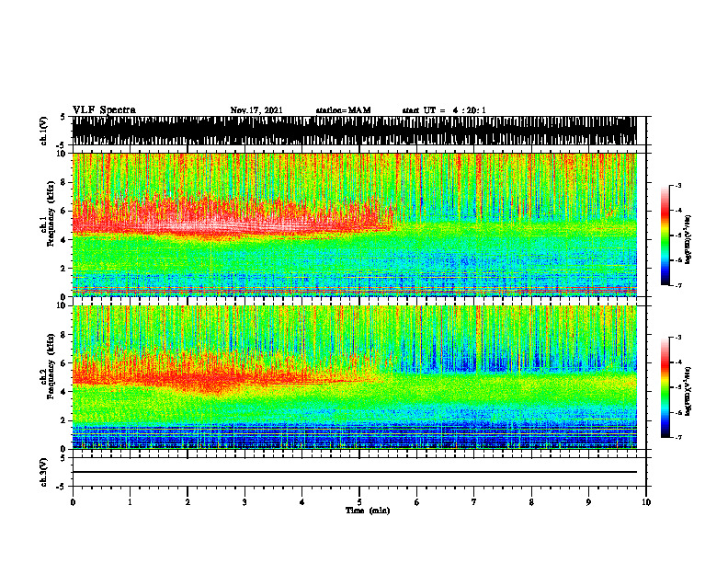Select the "Nov.17, 2021" date label

tap(256, 110)
